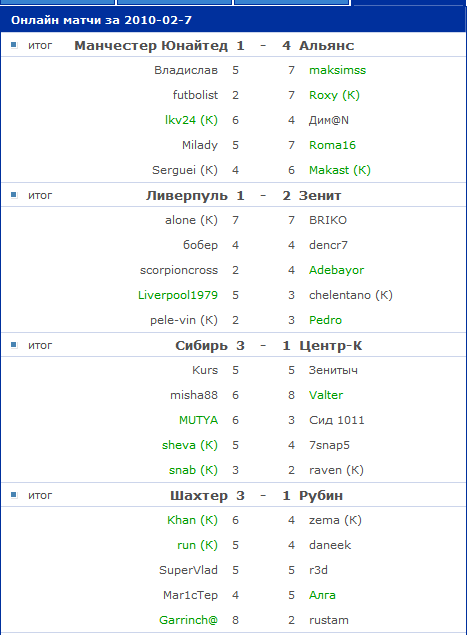Click team name Шахтер
This screenshot has height=635, width=469.
pos(199,496)
